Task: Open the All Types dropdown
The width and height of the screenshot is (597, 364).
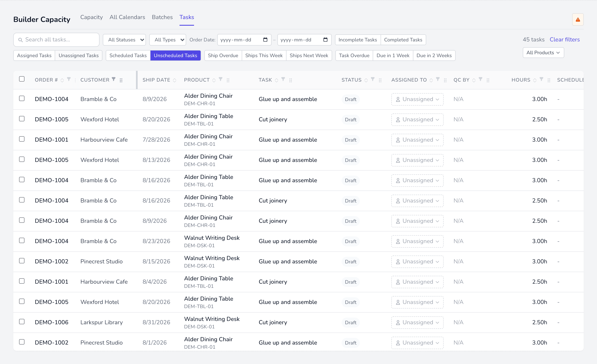Action: 168,40
